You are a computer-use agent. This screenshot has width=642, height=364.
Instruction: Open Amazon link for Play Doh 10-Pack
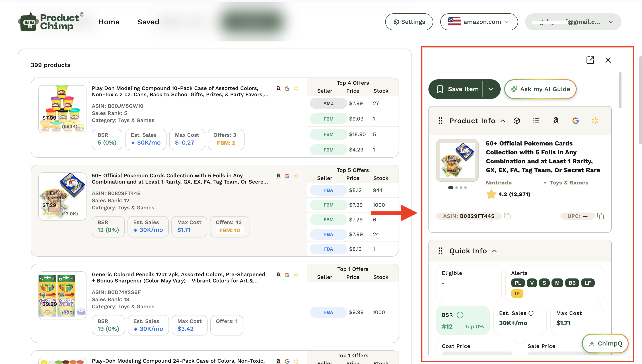point(278,88)
